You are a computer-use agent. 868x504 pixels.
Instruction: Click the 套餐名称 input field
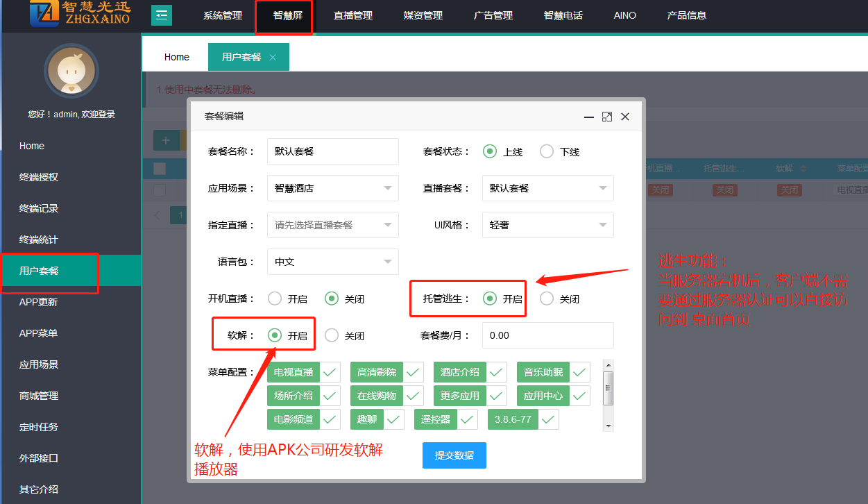[333, 151]
